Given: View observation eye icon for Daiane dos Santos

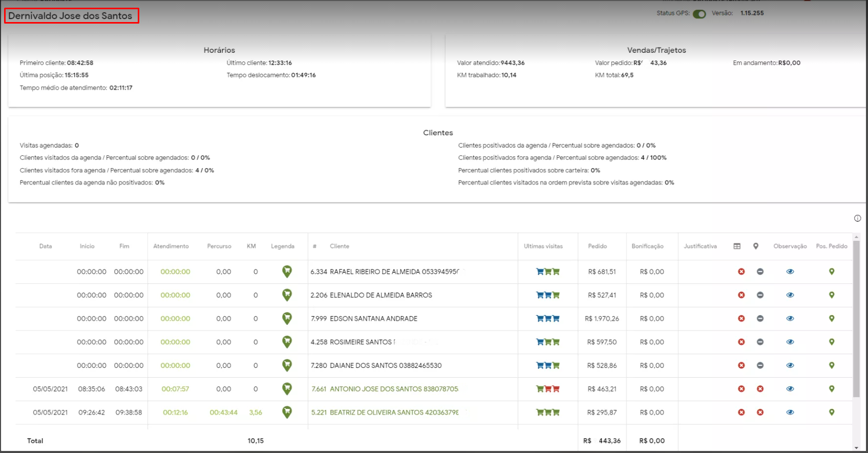Looking at the screenshot, I should coord(790,365).
